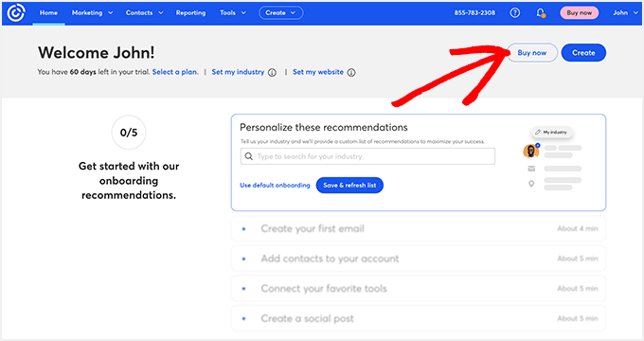Click the outlined Buy now button beside Create

pyautogui.click(x=532, y=53)
